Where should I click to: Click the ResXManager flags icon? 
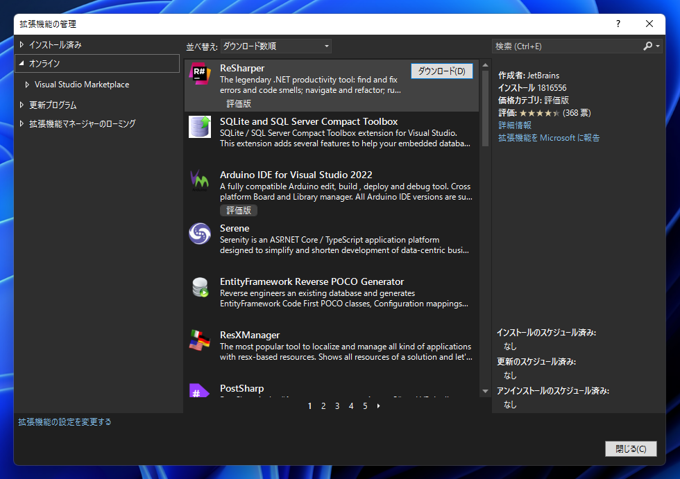[200, 340]
